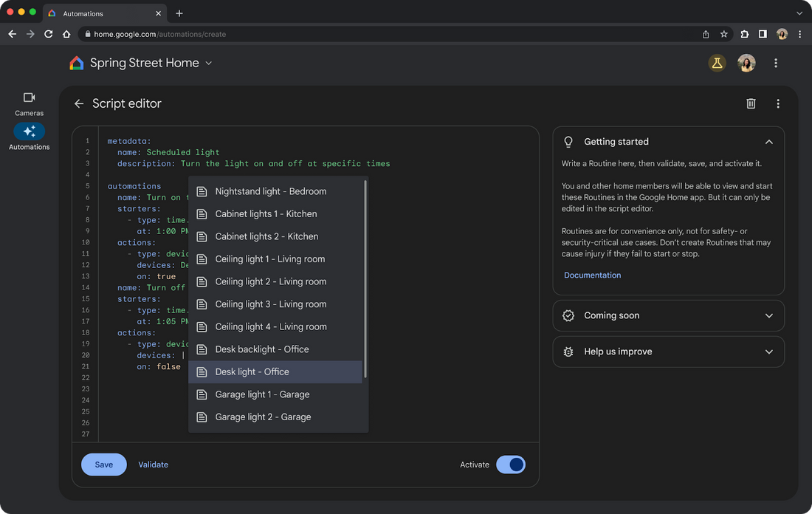Collapse the Getting started panel
The width and height of the screenshot is (812, 514).
coord(768,142)
